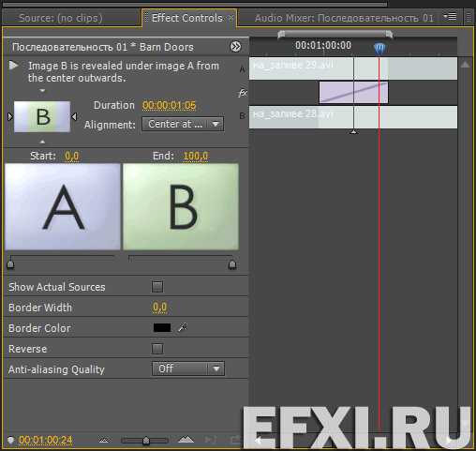Select the Effect Controls tab
476x451 pixels.
pyautogui.click(x=186, y=18)
